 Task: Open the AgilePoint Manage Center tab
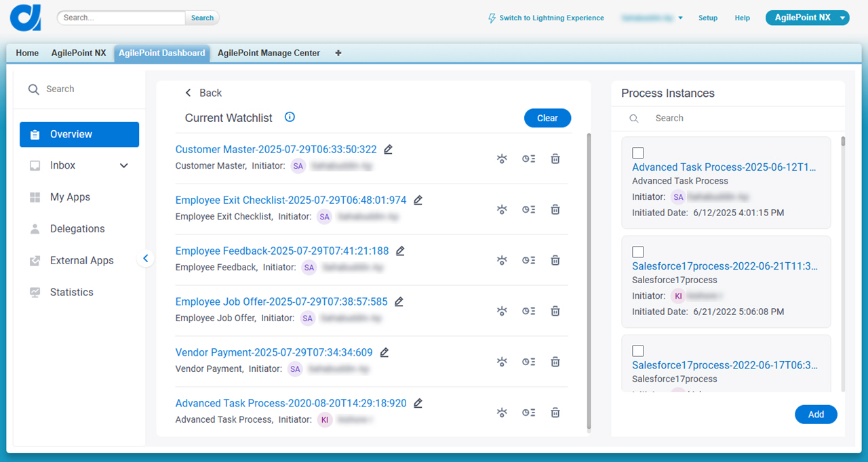tap(269, 53)
